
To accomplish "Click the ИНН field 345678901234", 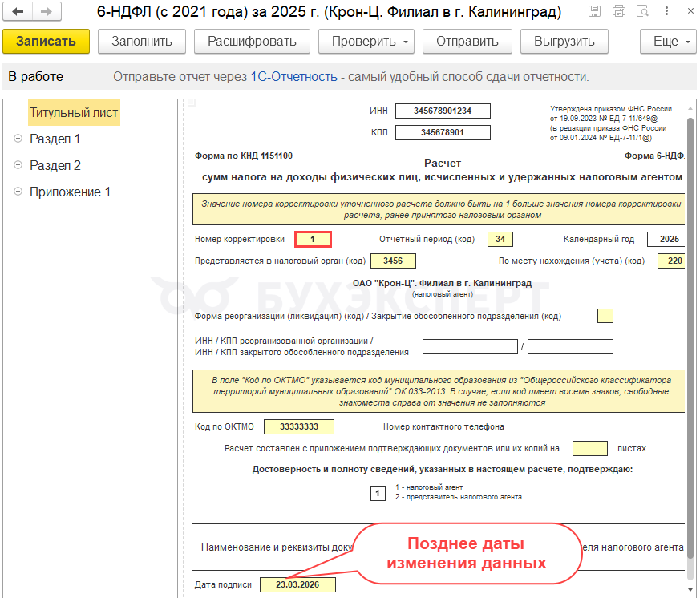I will point(443,111).
